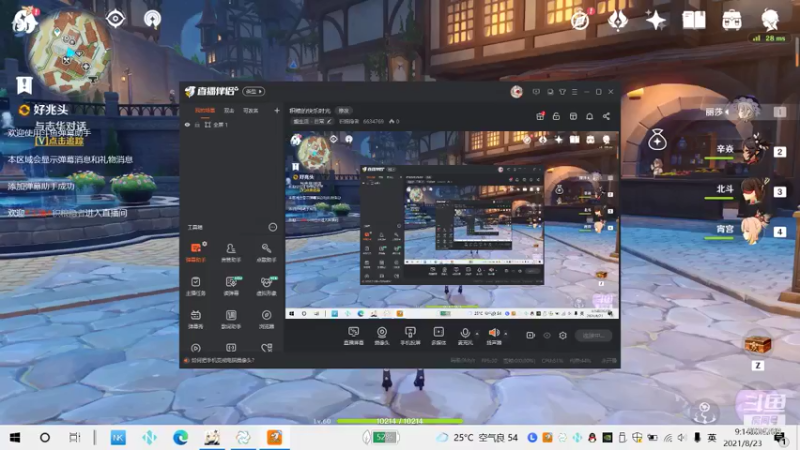Open the read-danmaku tool with the NEW badge
Viewport: 800px width, 450px height.
point(231,286)
